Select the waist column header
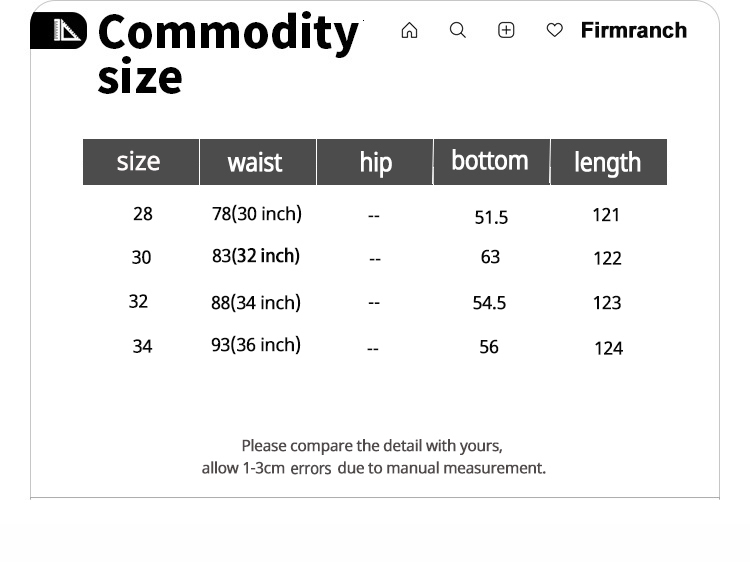This screenshot has height=562, width=750. (255, 163)
